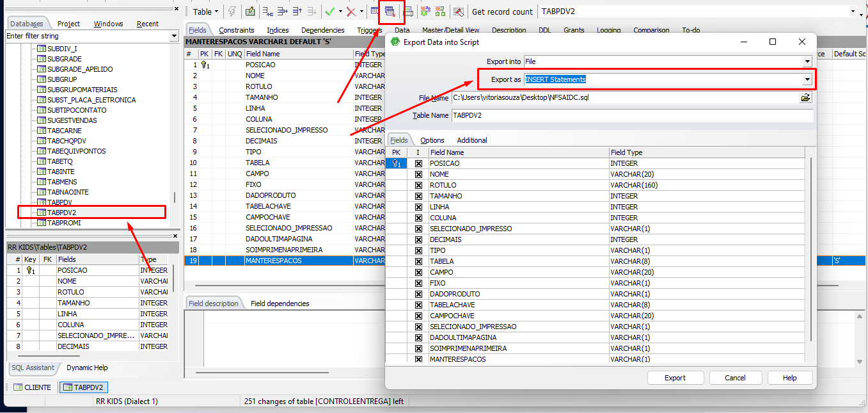
Task: Click field list icon with left-right arrows
Action: click(x=268, y=12)
